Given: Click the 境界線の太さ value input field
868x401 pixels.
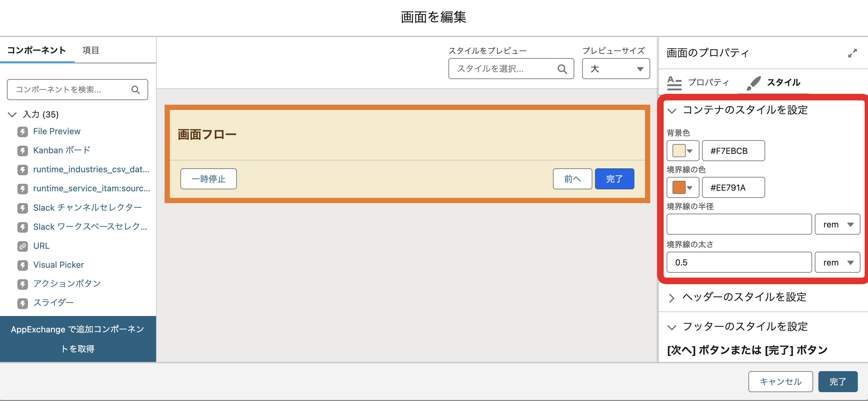Looking at the screenshot, I should point(739,263).
